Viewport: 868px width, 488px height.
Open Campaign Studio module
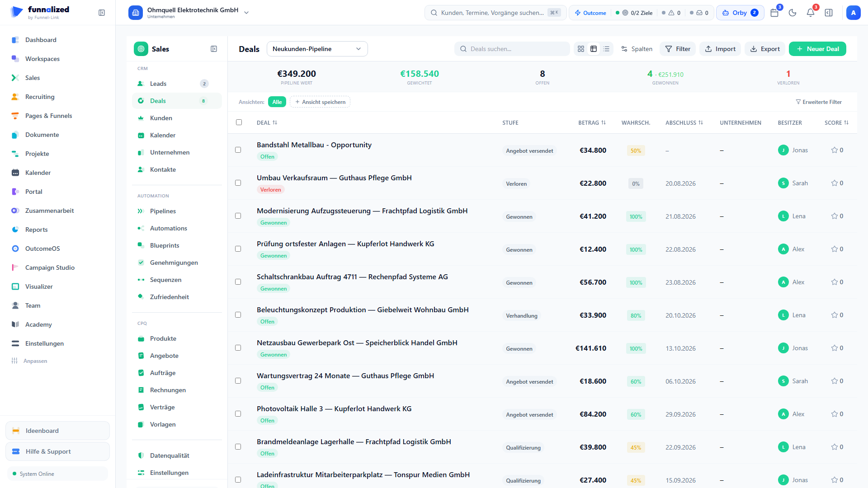tap(58, 267)
